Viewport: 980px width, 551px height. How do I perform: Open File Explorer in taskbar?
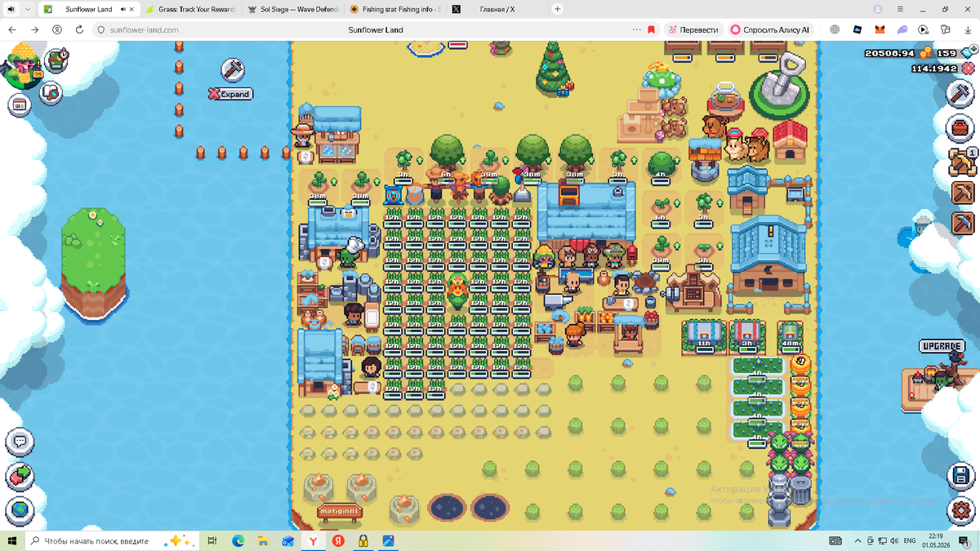click(x=263, y=540)
